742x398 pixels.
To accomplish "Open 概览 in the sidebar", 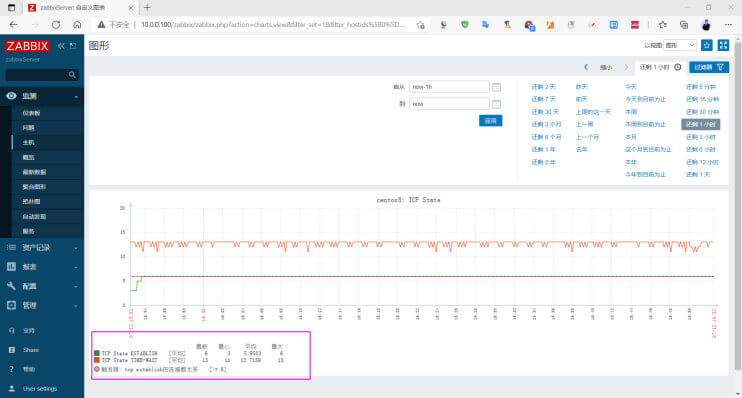I will click(x=28, y=157).
